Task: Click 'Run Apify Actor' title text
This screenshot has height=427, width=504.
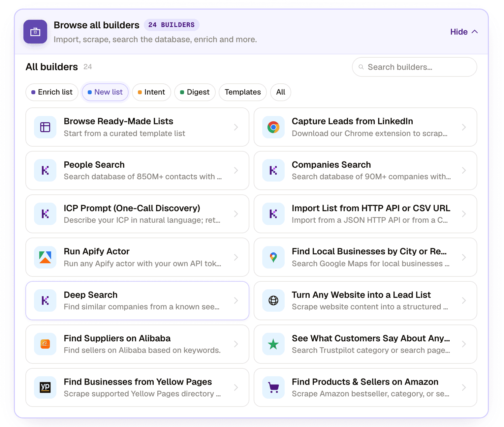Action: (x=97, y=251)
